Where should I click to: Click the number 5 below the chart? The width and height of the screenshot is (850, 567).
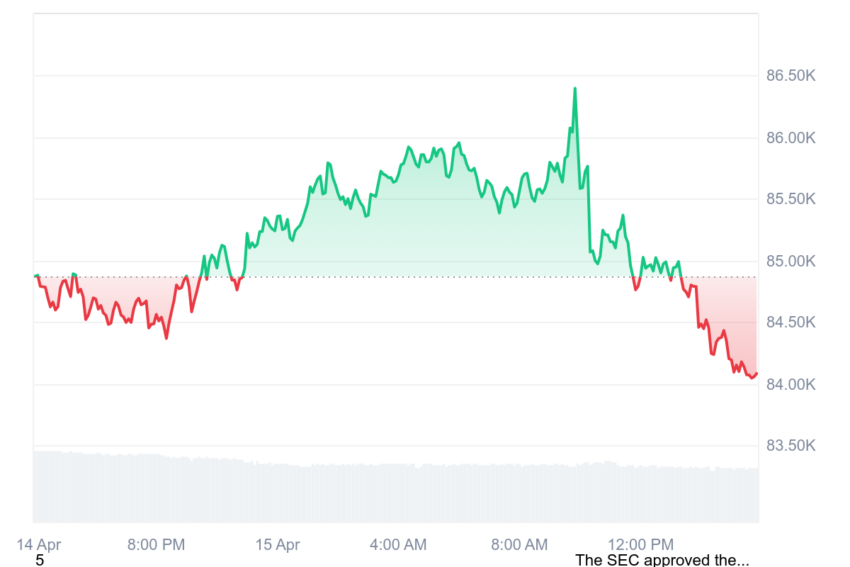click(40, 560)
